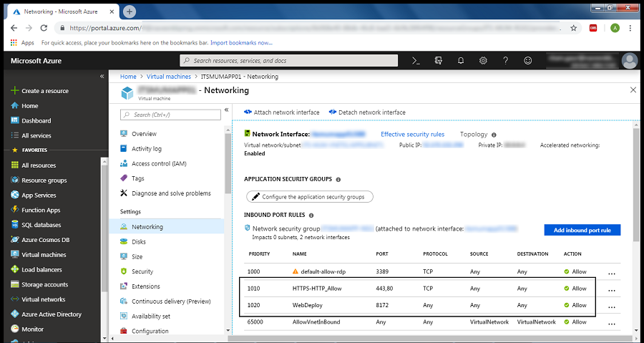Click Home in the breadcrumb

pyautogui.click(x=128, y=77)
